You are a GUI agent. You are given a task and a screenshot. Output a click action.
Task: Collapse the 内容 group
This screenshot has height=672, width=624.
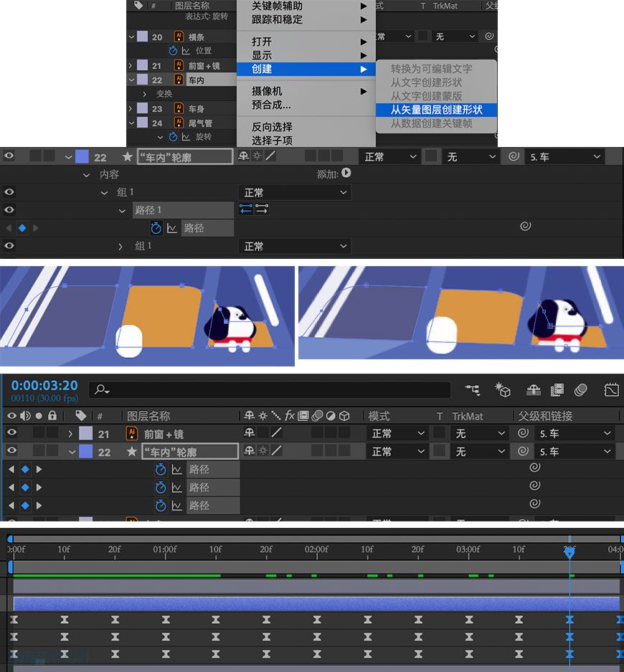coord(86,175)
